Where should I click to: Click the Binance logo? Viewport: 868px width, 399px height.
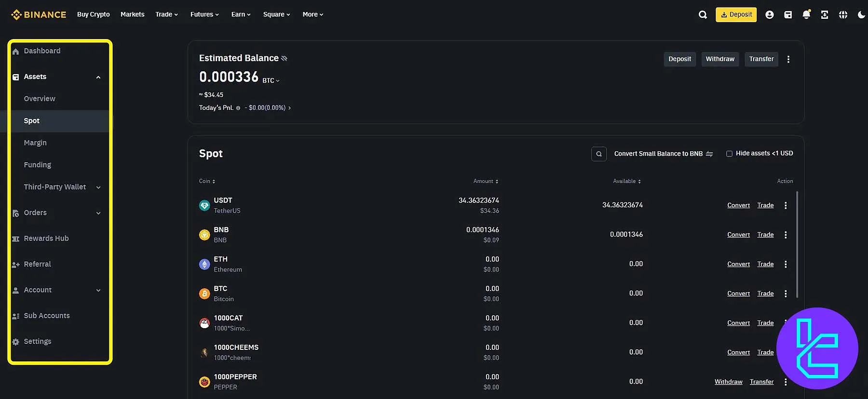coord(39,14)
